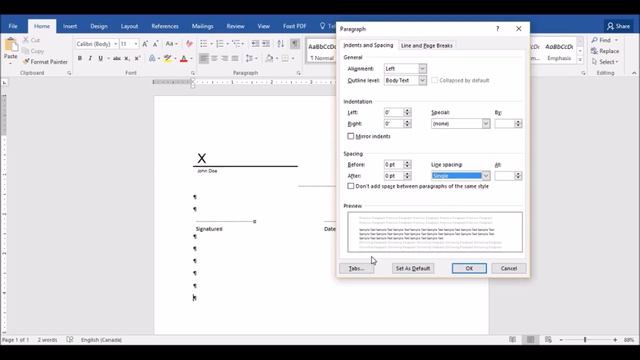Increase indent in ribbon
640x360 pixels.
click(x=266, y=44)
